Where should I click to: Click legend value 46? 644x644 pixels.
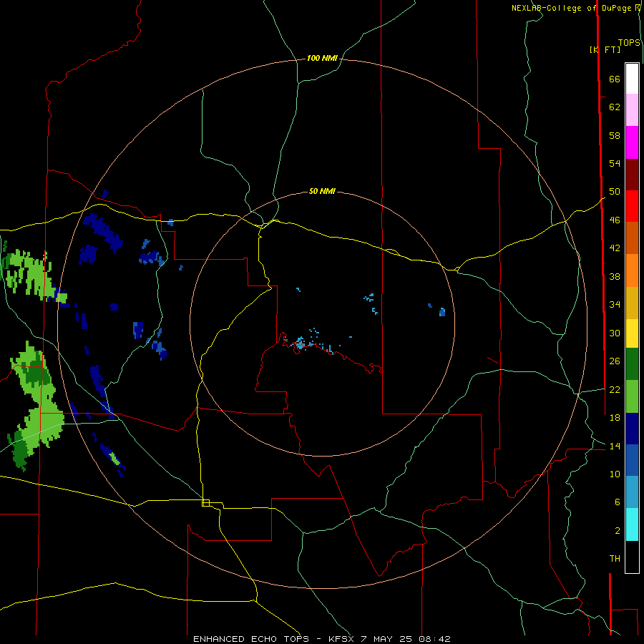pos(615,220)
